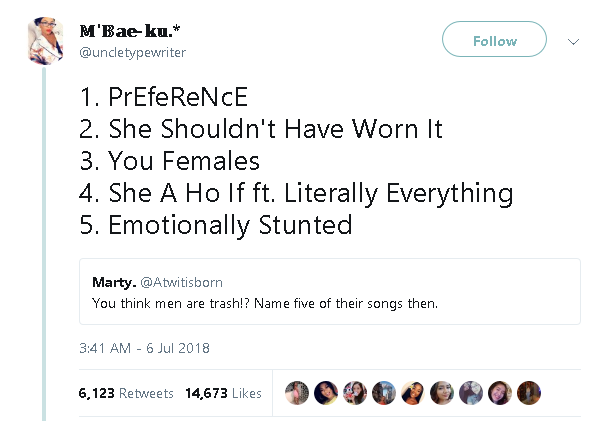Click the third liker avatar in the row
The width and height of the screenshot is (605, 421).
click(x=355, y=393)
